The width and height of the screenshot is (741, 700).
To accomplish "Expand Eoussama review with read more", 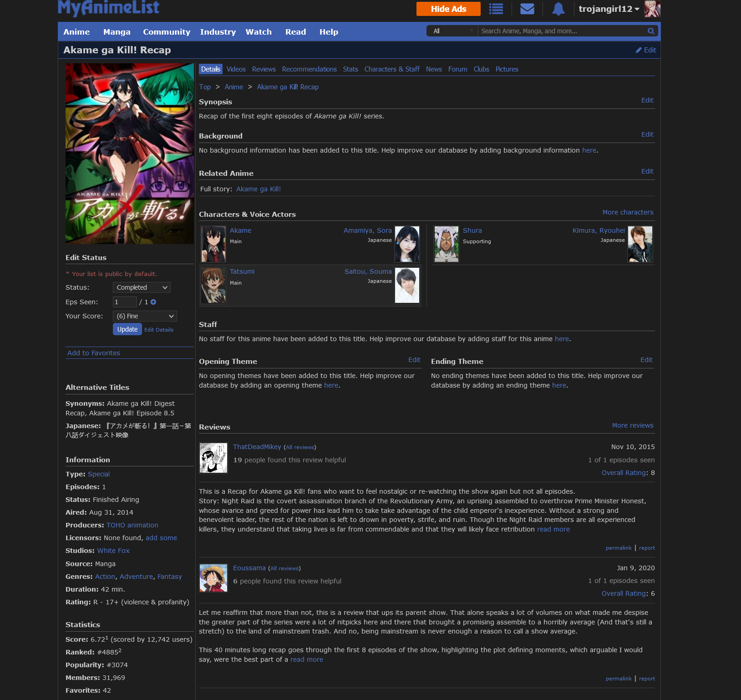I will (307, 659).
